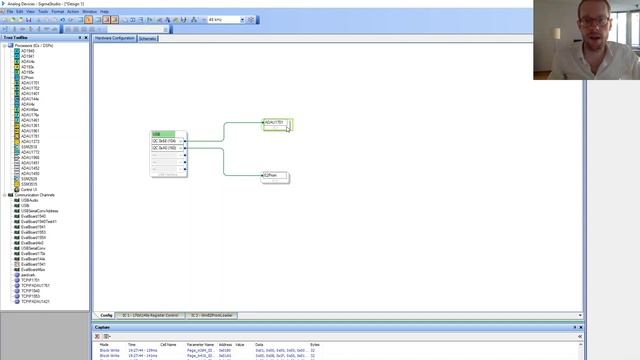
Task: Open the I2C 0xA0 (160) address dropdown on USB block
Action: (181, 148)
